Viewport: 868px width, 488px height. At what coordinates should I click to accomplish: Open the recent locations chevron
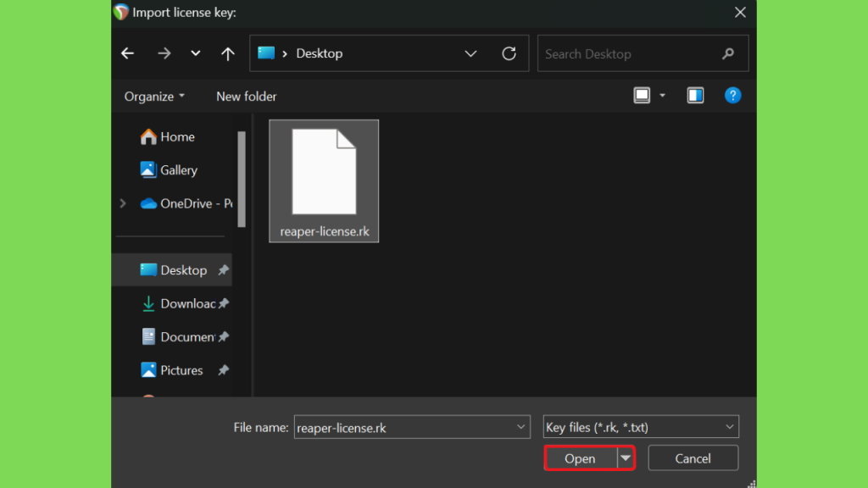196,53
